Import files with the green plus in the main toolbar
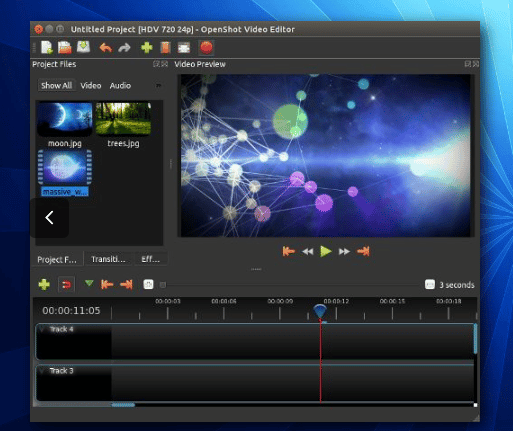This screenshot has height=431, width=513. pyautogui.click(x=147, y=48)
